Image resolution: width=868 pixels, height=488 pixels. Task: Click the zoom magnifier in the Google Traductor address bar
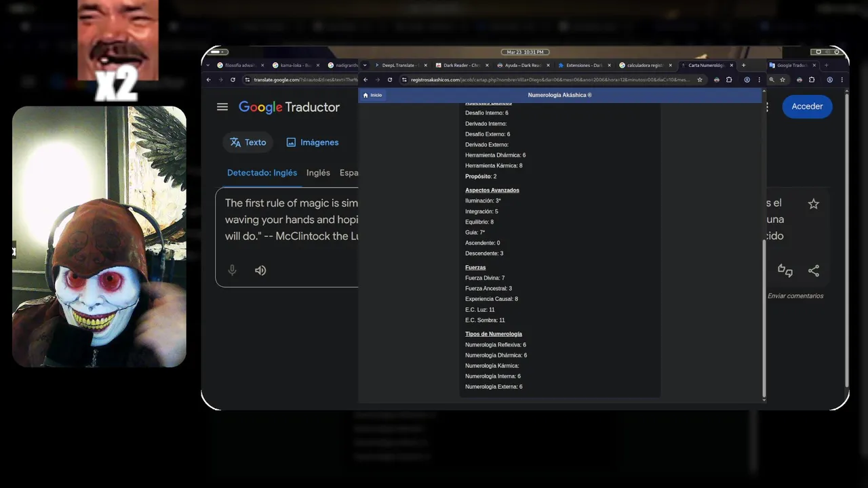(771, 79)
